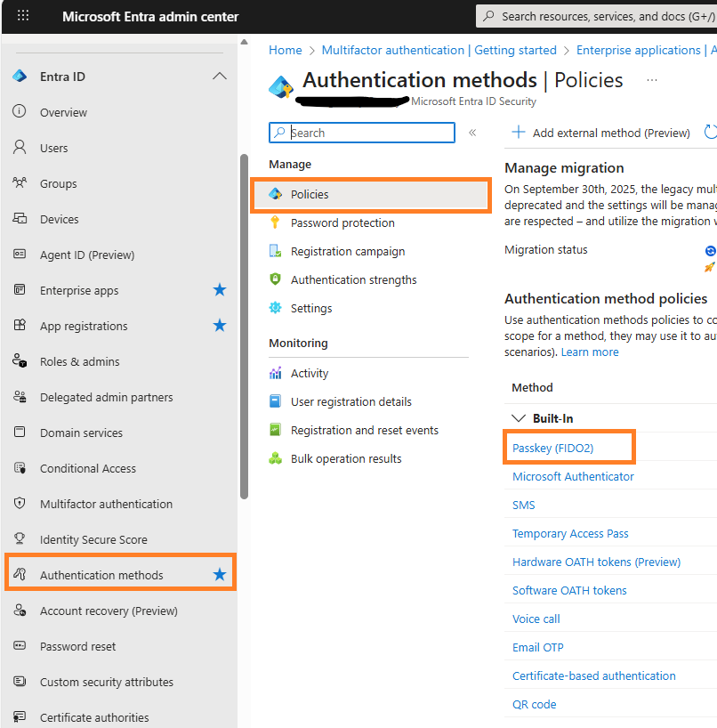
Task: Open Conditional Access in the left navigation
Action: pos(89,468)
